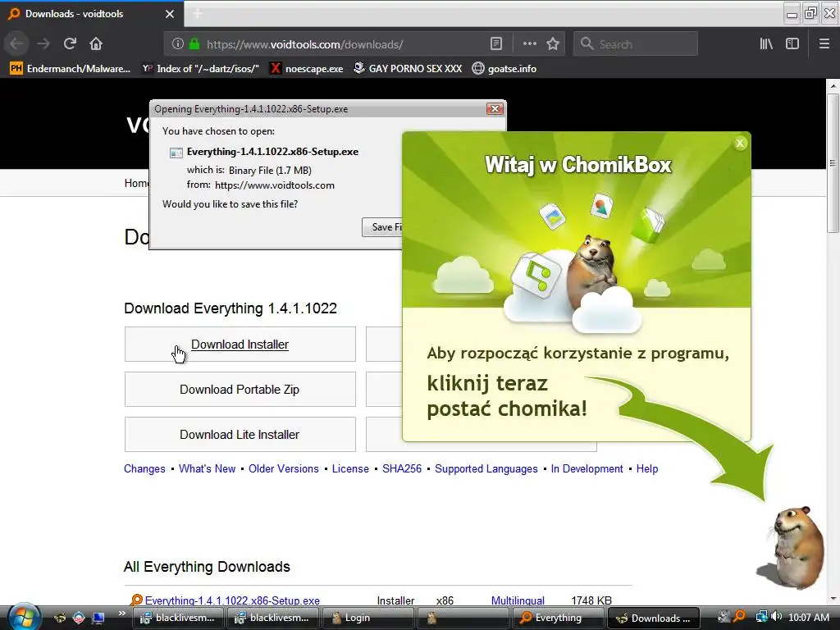This screenshot has width=840, height=630.
Task: Open the What's New link
Action: 208,468
